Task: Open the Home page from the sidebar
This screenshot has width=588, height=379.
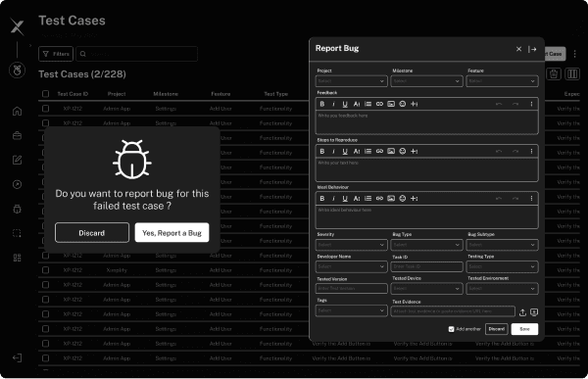Action: (x=17, y=111)
